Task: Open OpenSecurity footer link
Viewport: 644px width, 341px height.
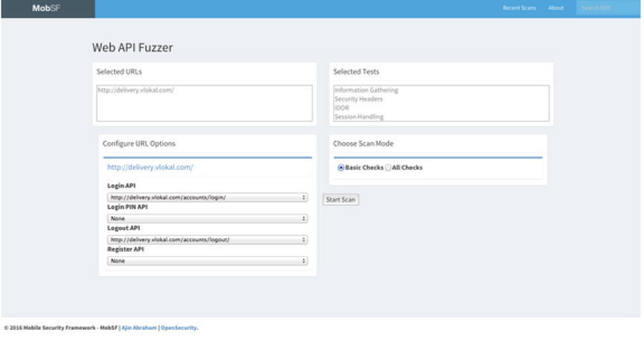Action: pos(179,327)
